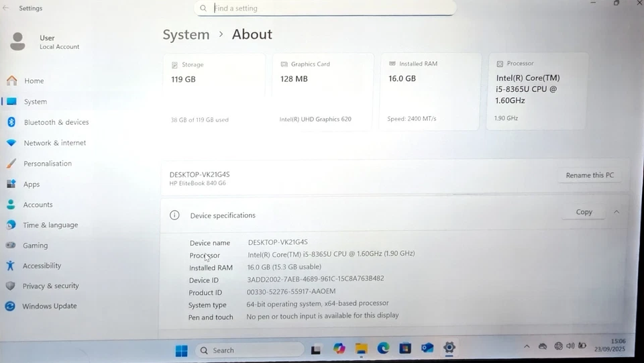Open the network globe tray icon
644x363 pixels.
[558, 346]
